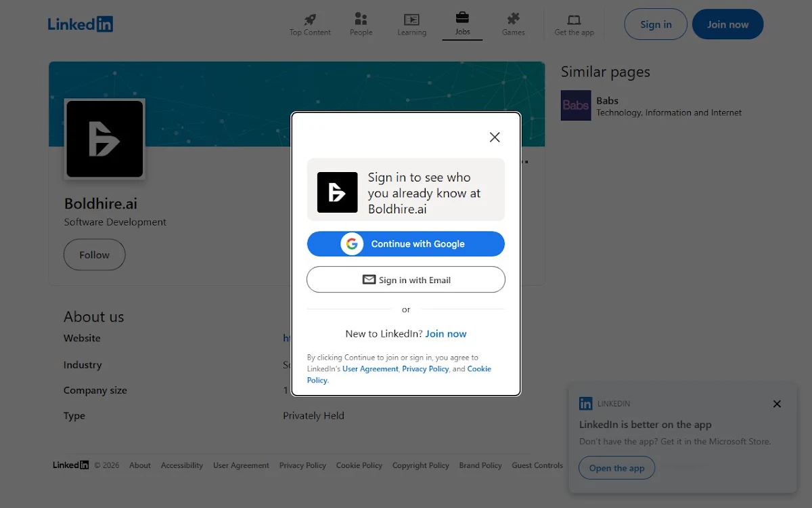The height and width of the screenshot is (508, 812).
Task: Open the Learning menu item
Action: [x=411, y=24]
